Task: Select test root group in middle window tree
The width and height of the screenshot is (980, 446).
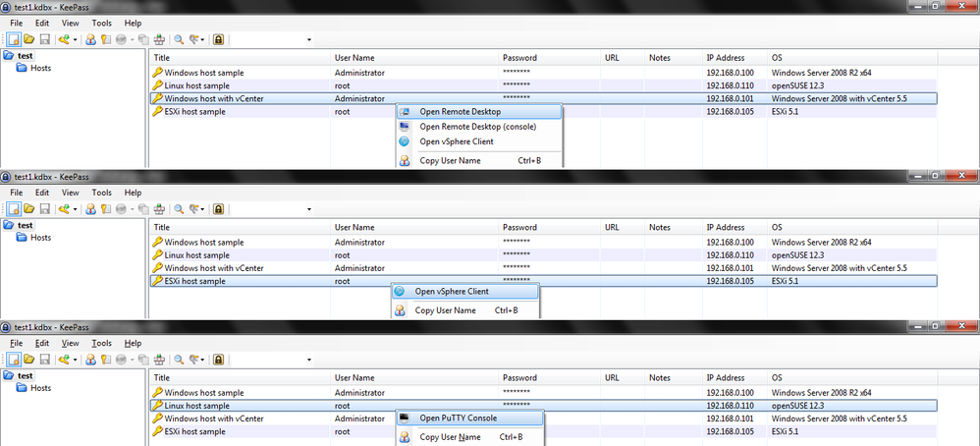Action: click(x=25, y=224)
